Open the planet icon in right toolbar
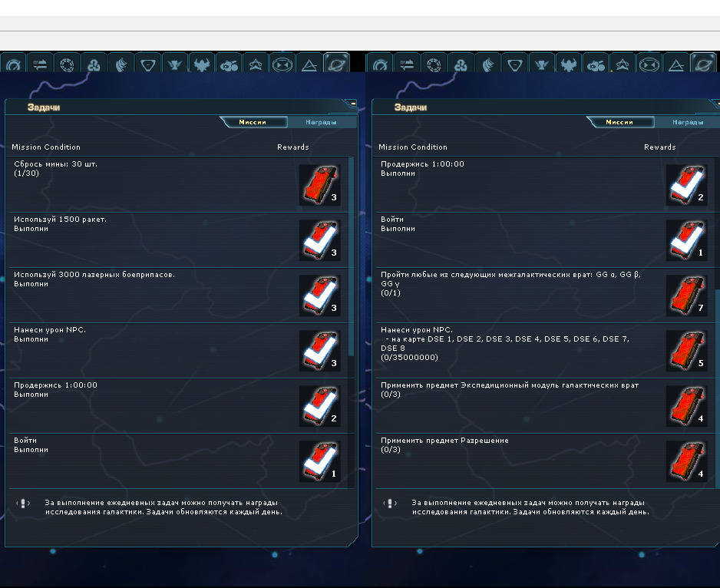Screen dimensions: 720x588 pyautogui.click(x=703, y=64)
